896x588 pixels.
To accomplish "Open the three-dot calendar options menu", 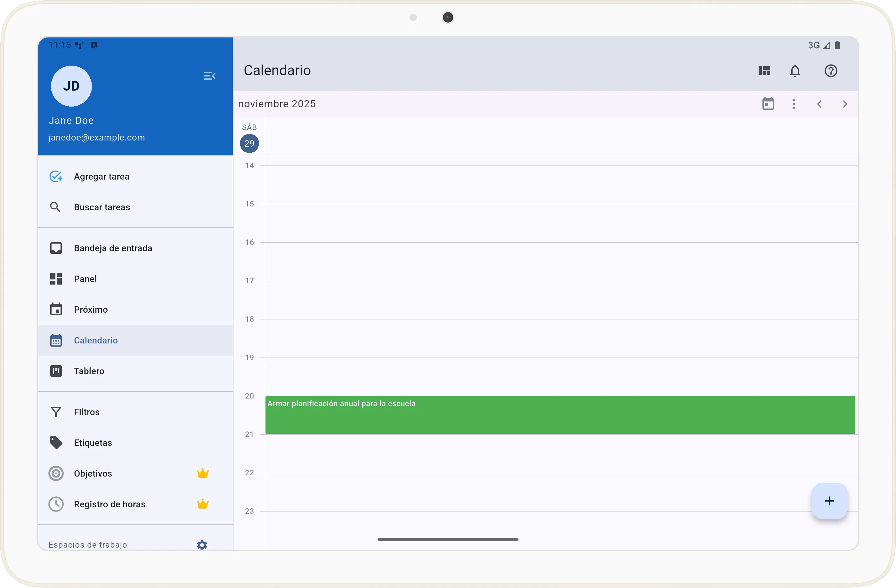I will pyautogui.click(x=794, y=104).
